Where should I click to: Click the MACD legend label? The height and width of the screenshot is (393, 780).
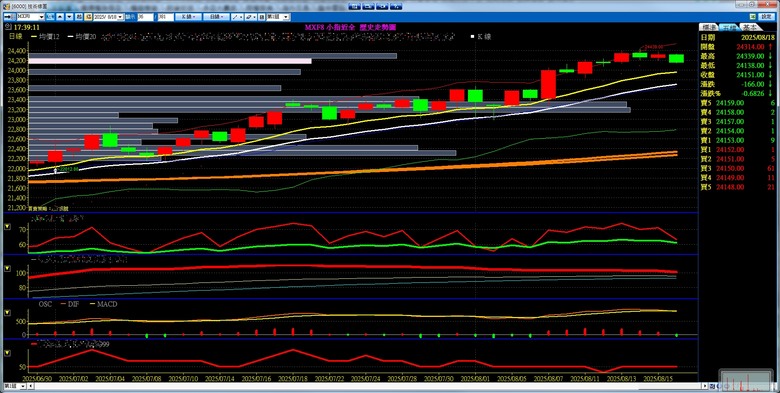coord(103,304)
